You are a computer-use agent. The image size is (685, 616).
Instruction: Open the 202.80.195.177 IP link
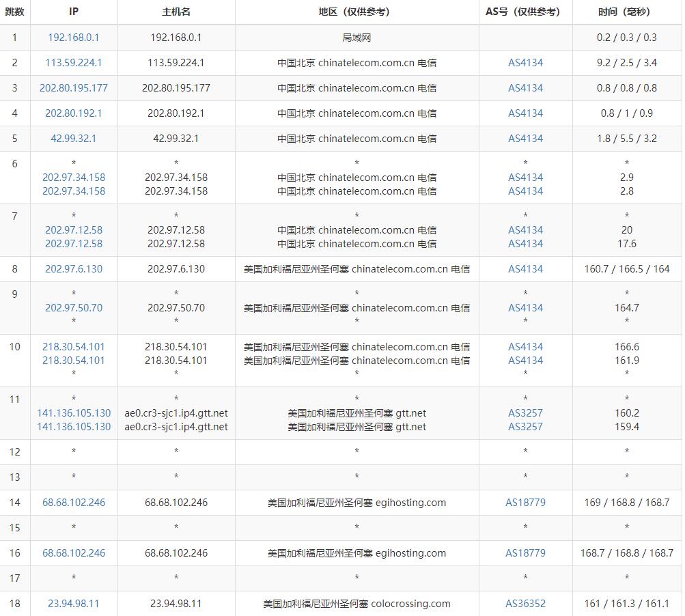tap(73, 88)
